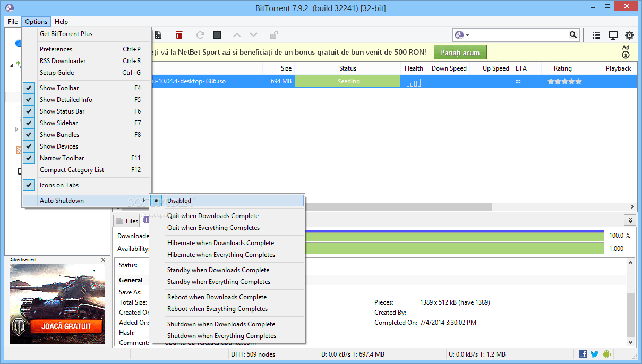Click the RSS feed icon in the sidebar
The width and height of the screenshot is (642, 364).
(x=19, y=150)
